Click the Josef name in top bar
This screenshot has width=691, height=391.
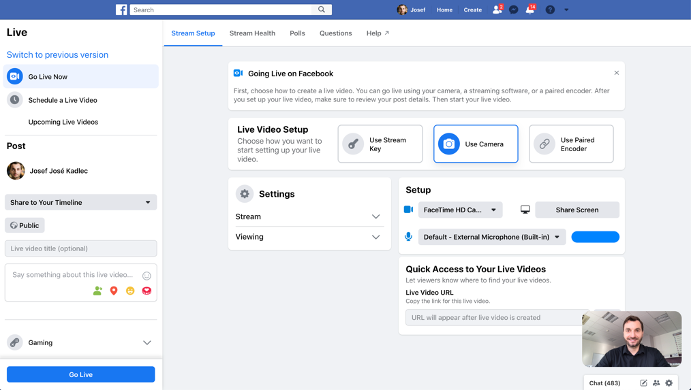[418, 10]
